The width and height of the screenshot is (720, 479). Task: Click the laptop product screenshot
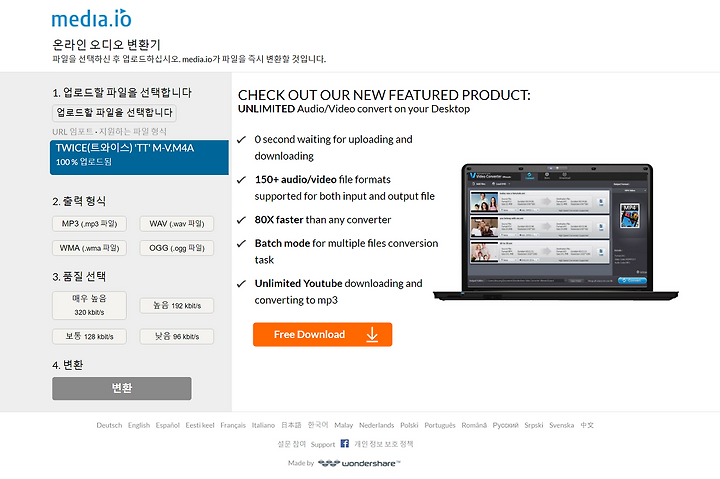tap(556, 232)
